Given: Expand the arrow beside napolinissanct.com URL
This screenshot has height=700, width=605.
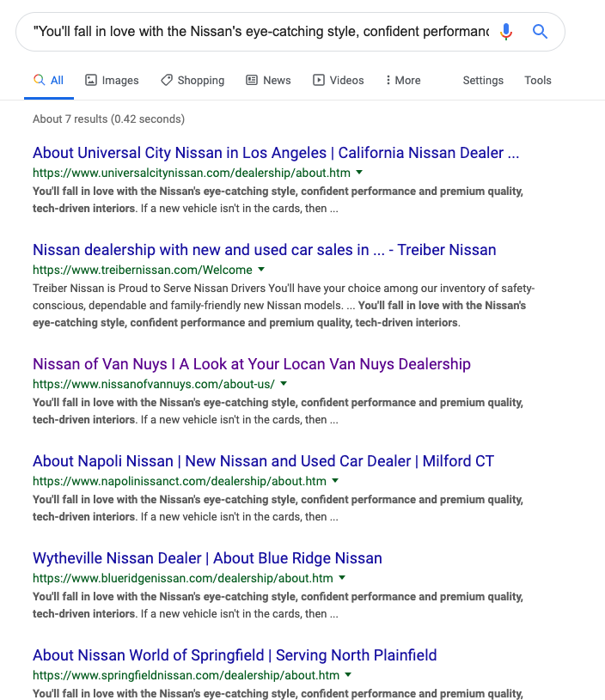Looking at the screenshot, I should 335,481.
